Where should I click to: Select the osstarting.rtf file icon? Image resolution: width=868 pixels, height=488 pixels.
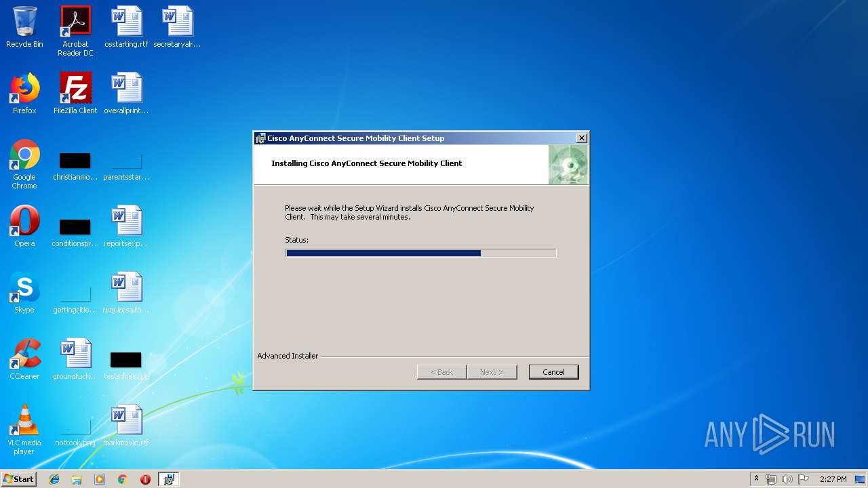pos(126,28)
